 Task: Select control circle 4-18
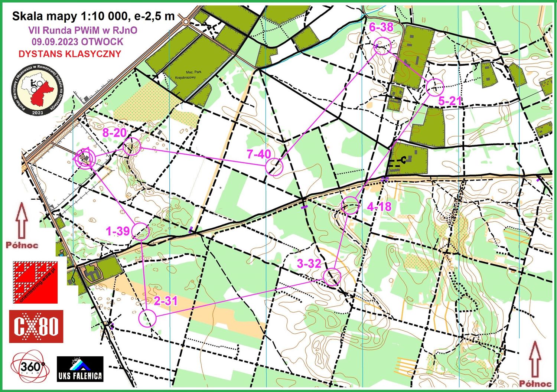pyautogui.click(x=350, y=205)
